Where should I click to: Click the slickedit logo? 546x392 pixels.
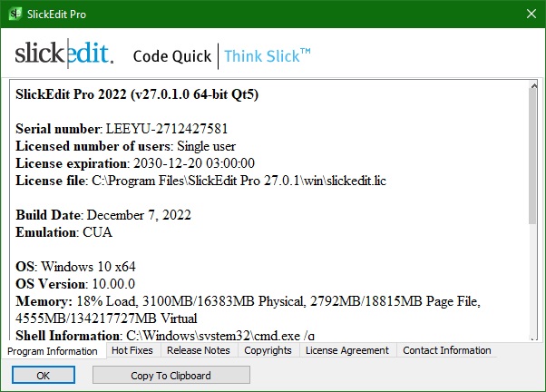(x=64, y=54)
